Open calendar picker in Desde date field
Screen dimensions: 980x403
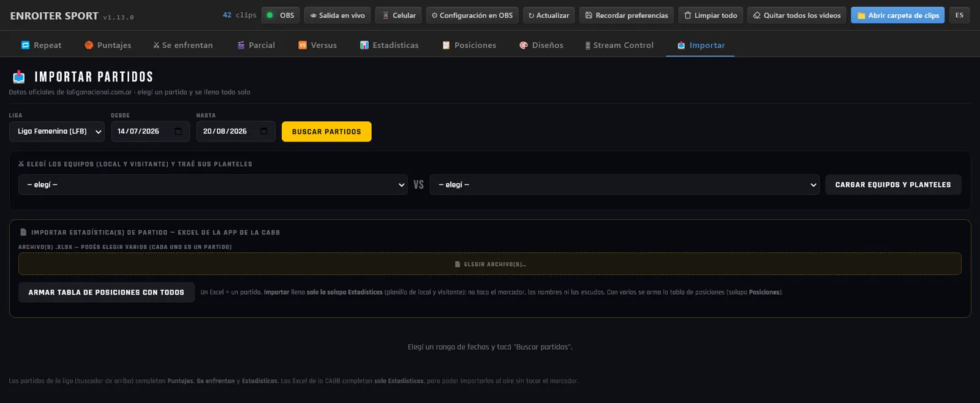[x=178, y=131]
